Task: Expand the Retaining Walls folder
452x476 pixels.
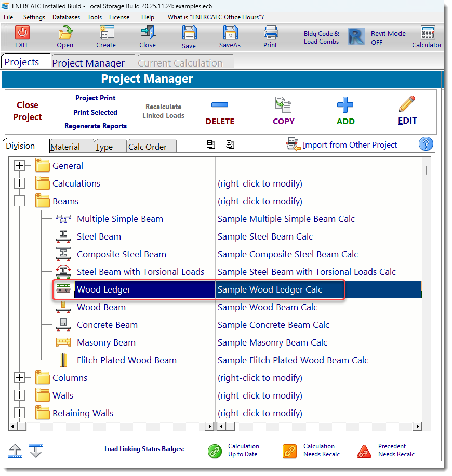Action: click(19, 413)
